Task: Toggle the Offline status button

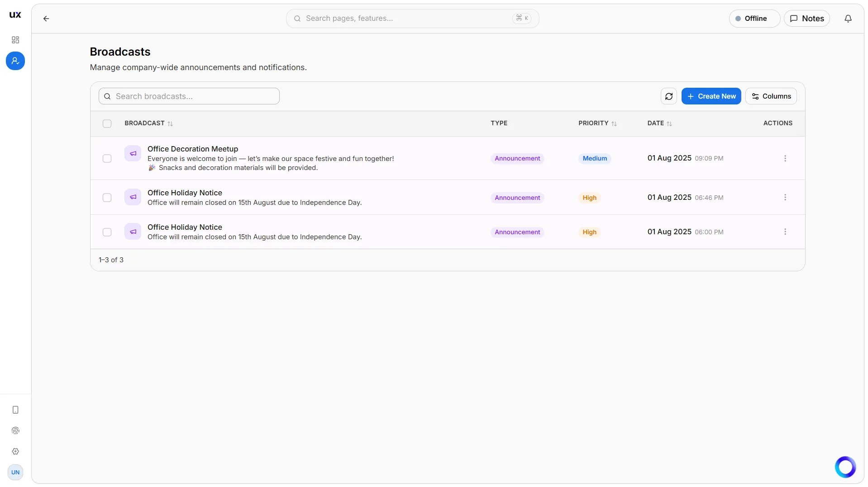Action: pyautogui.click(x=754, y=19)
